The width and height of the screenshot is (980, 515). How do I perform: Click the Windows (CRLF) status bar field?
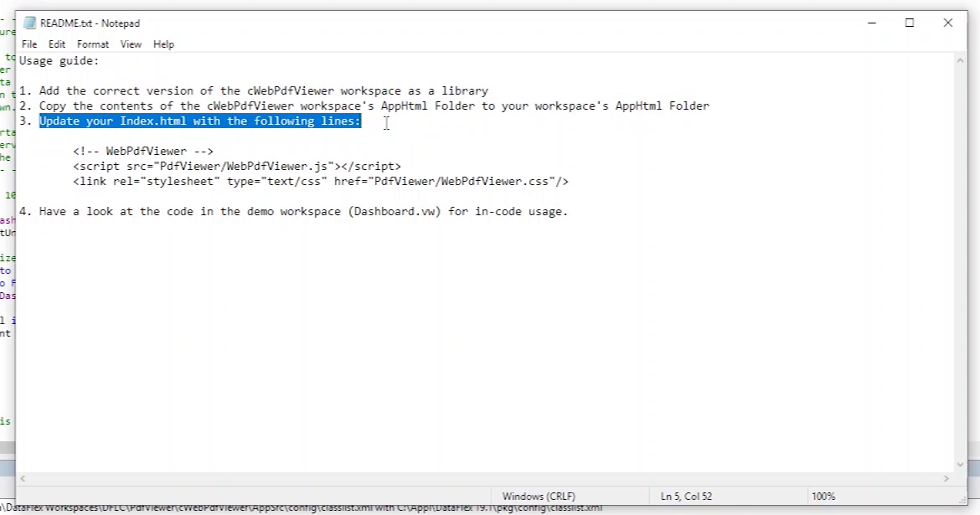click(x=539, y=497)
